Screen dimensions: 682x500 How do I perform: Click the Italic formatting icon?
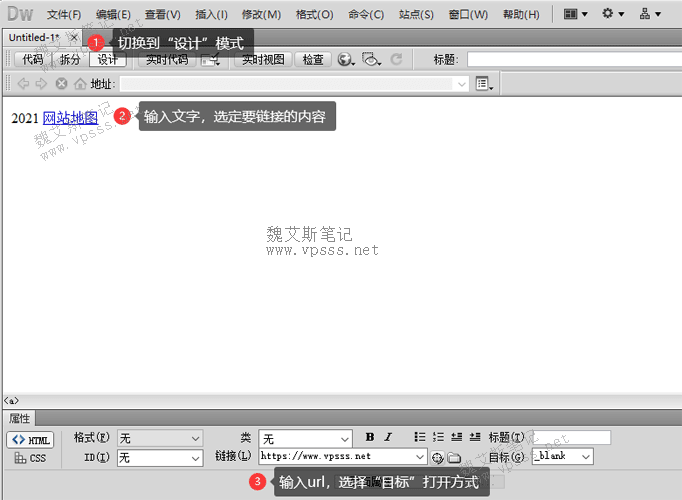388,438
